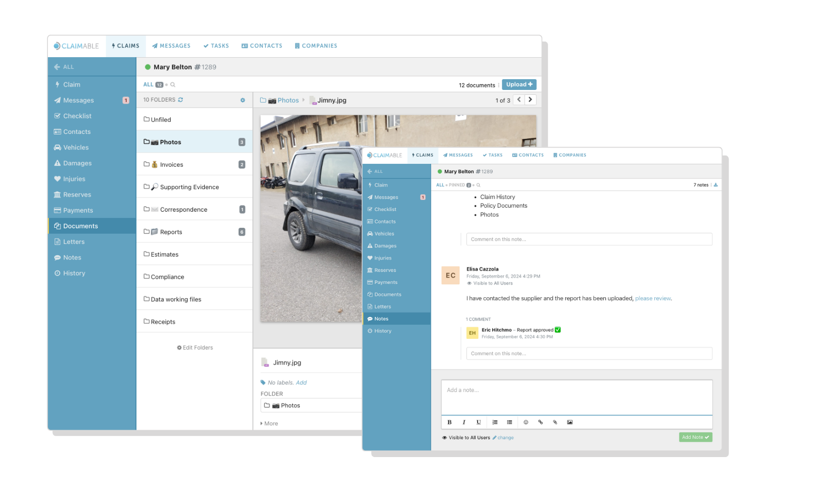Go back to ALL claims in documents window
The width and height of the screenshot is (816, 504).
tap(64, 67)
